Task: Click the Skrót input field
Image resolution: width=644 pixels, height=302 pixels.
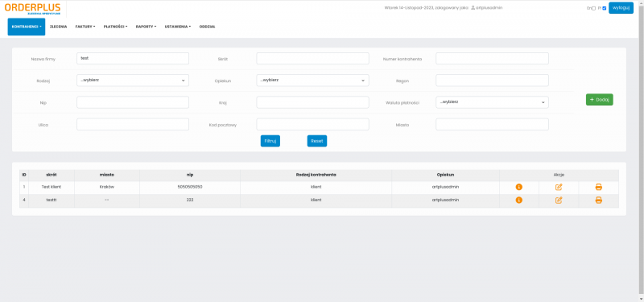Action: tap(312, 58)
